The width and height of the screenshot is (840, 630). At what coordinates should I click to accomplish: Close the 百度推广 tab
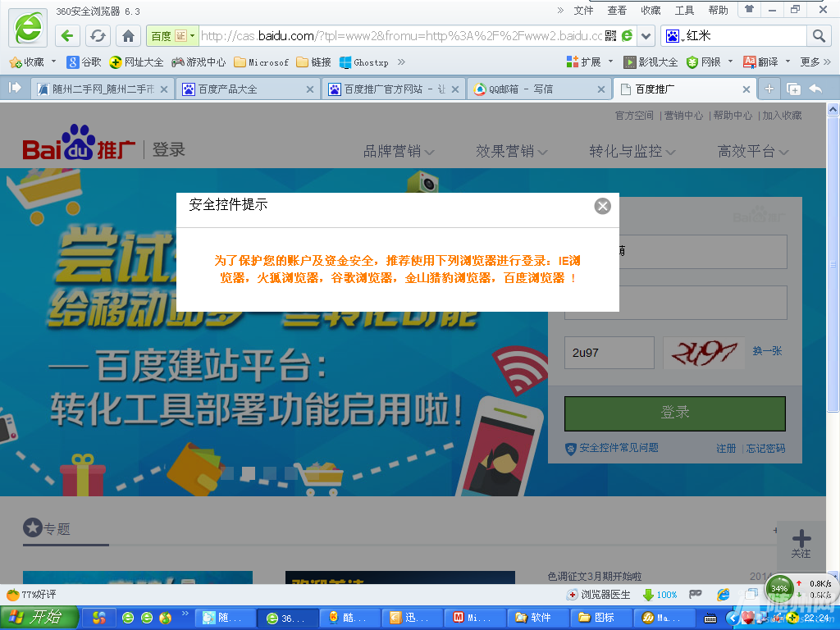[x=746, y=89]
